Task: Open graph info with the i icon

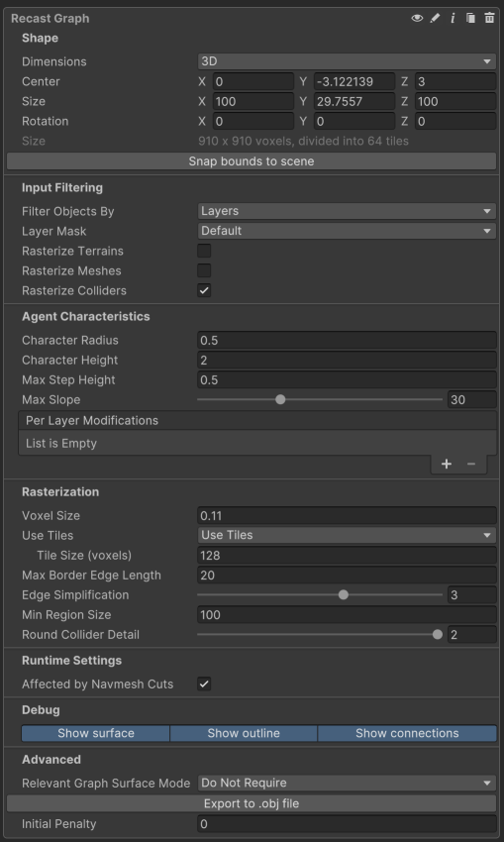Action: pyautogui.click(x=453, y=18)
